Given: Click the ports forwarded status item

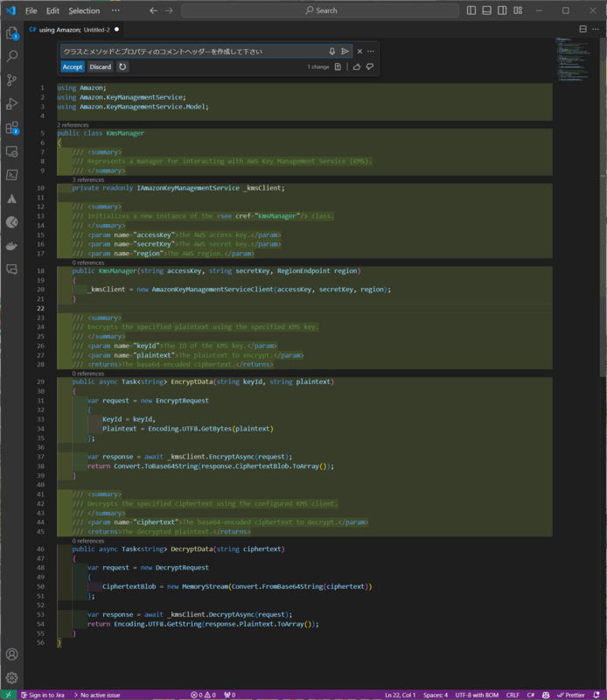Looking at the screenshot, I should (x=229, y=695).
